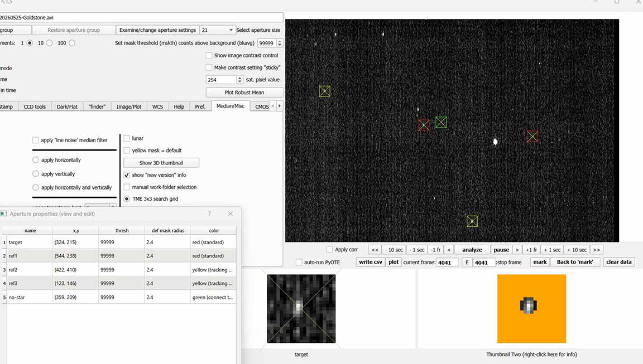Click Examine/change aperture settings button
This screenshot has height=364, width=643.
[x=157, y=30]
